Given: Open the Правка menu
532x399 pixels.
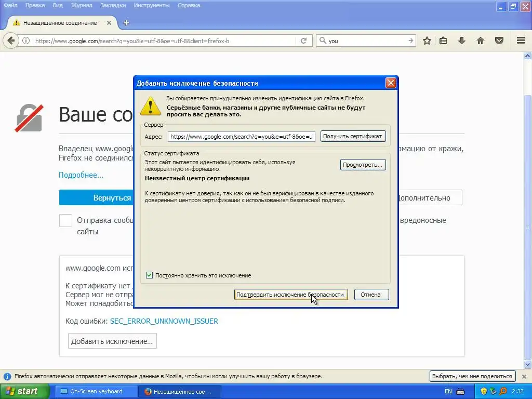Looking at the screenshot, I should pos(35,5).
